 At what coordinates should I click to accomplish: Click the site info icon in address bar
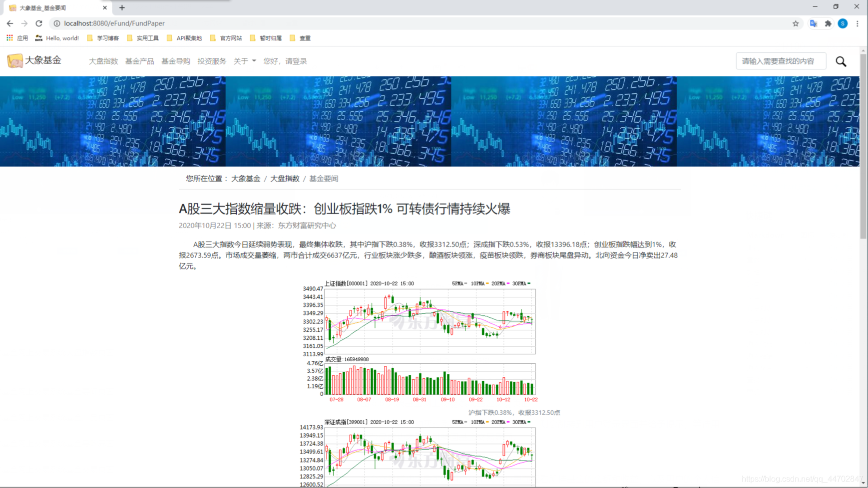tap(57, 23)
